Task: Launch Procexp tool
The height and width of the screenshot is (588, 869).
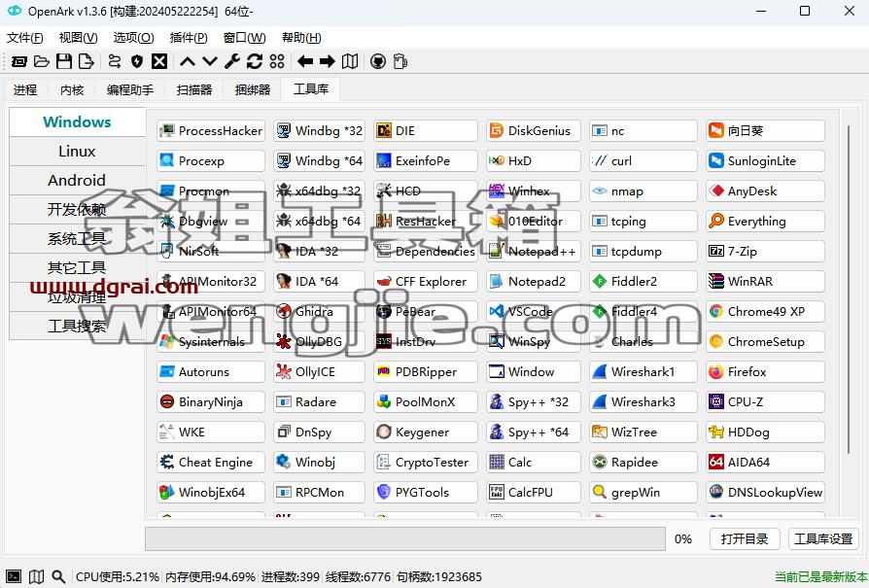Action: click(211, 160)
